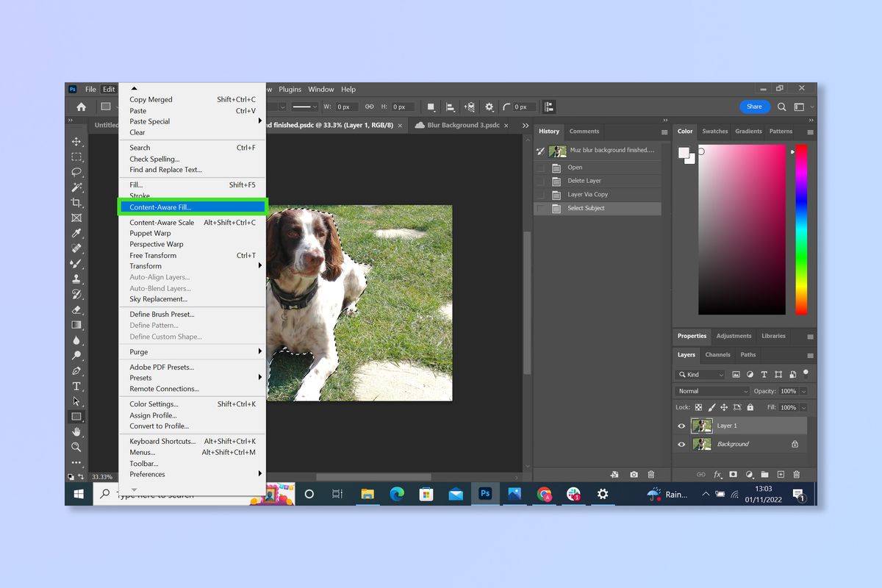
Task: Enable Lock transparent pixels
Action: [x=699, y=407]
